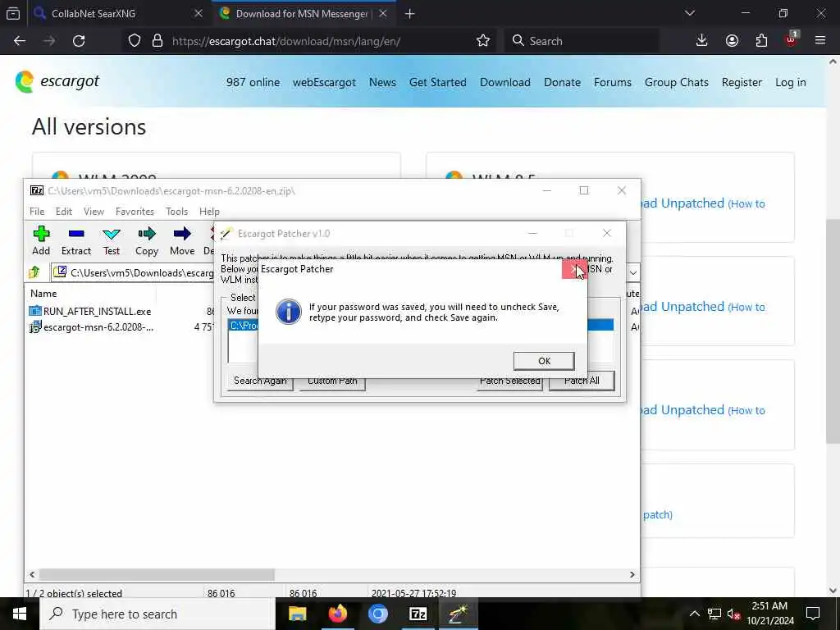Viewport: 840px width, 630px height.
Task: Open the Donate nav link
Action: pos(562,83)
